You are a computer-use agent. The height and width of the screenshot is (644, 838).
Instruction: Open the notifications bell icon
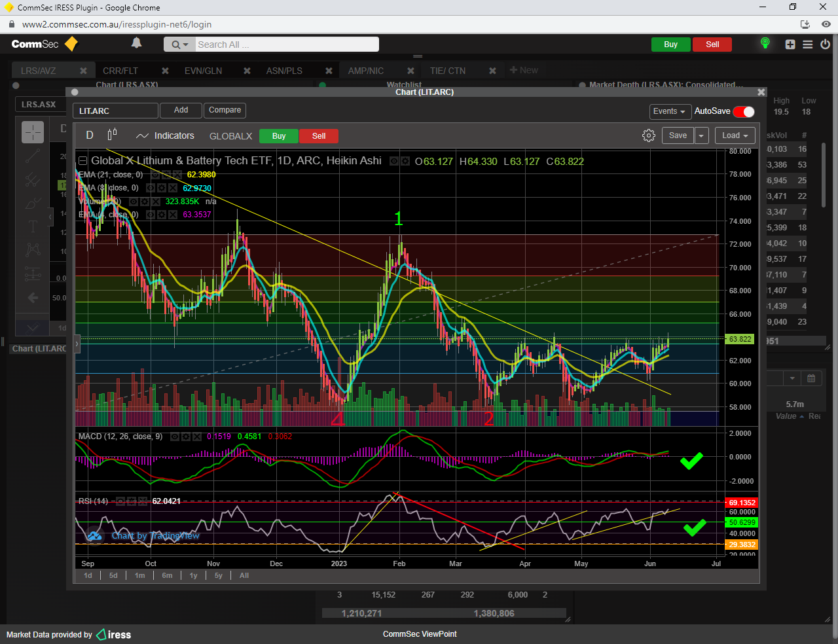coord(136,43)
